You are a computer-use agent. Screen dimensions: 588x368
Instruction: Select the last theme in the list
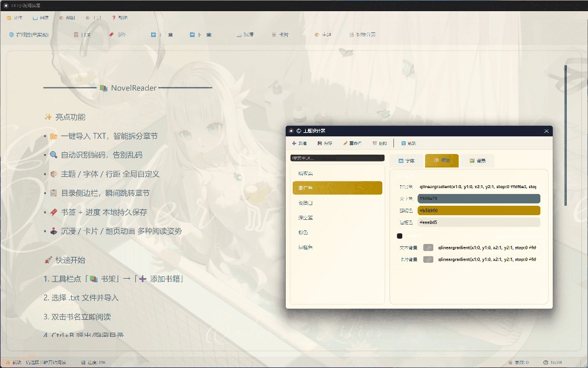click(x=338, y=247)
